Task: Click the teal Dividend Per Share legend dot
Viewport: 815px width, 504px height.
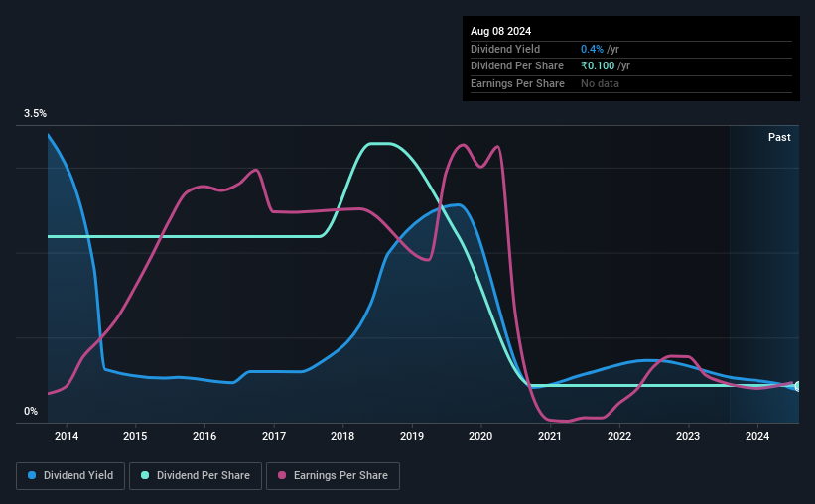Action: tap(145, 475)
